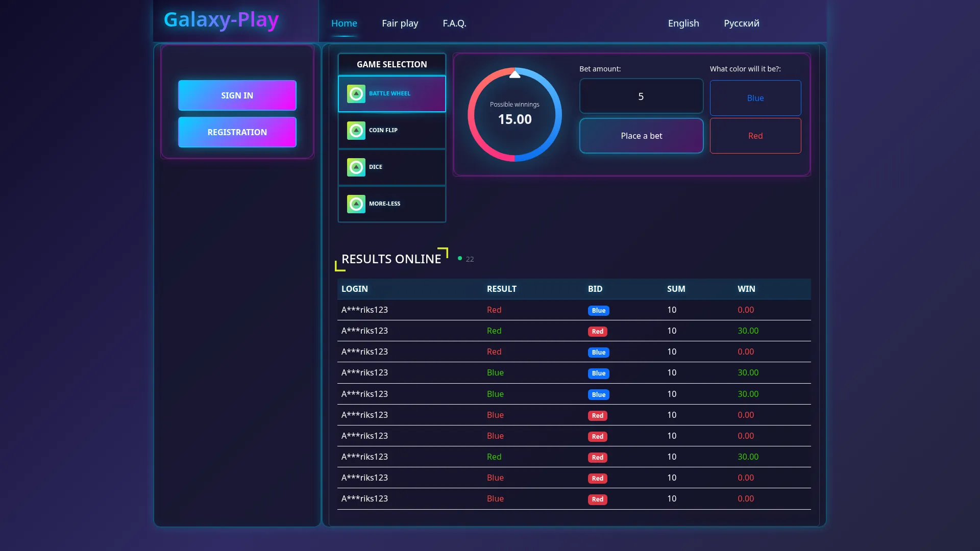Click the red half of the wheel
The image size is (980, 551).
tap(472, 115)
